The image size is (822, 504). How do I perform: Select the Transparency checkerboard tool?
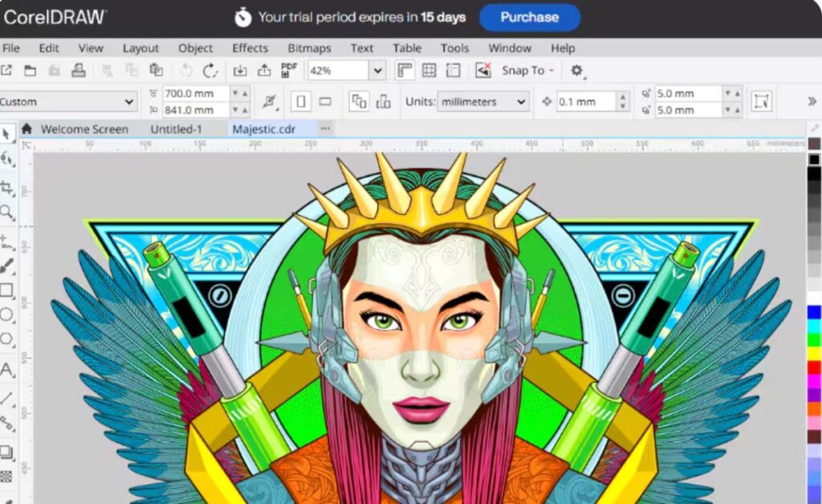click(6, 477)
